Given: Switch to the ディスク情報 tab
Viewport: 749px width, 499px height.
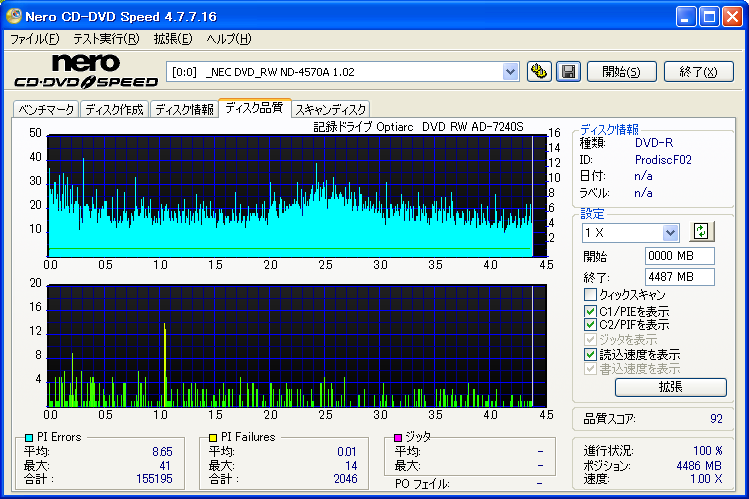Looking at the screenshot, I should coord(184,109).
